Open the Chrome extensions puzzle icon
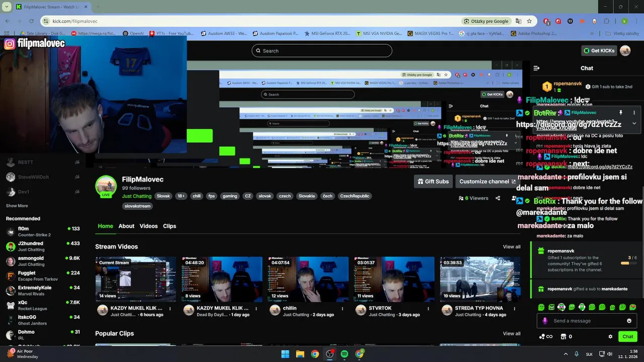The width and height of the screenshot is (644, 362). pyautogui.click(x=606, y=21)
